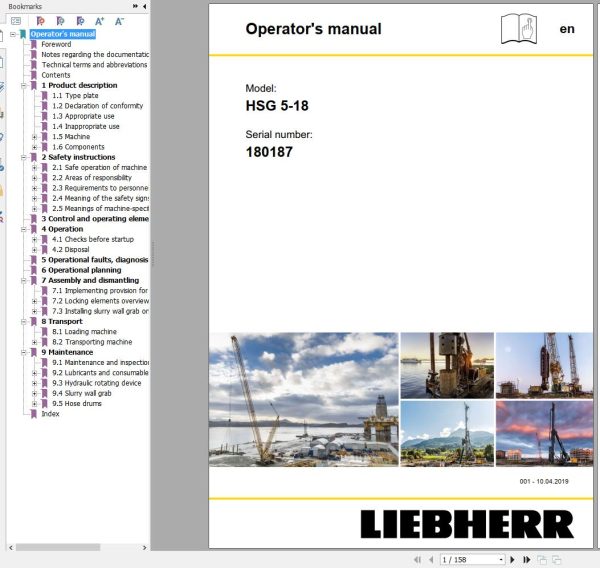The image size is (600, 568).
Task: Collapse the 9 Maintenance node
Action: point(24,352)
